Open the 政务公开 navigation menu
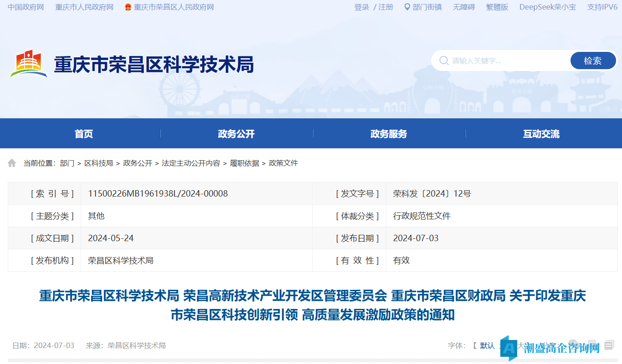The height and width of the screenshot is (364, 622). pos(236,133)
